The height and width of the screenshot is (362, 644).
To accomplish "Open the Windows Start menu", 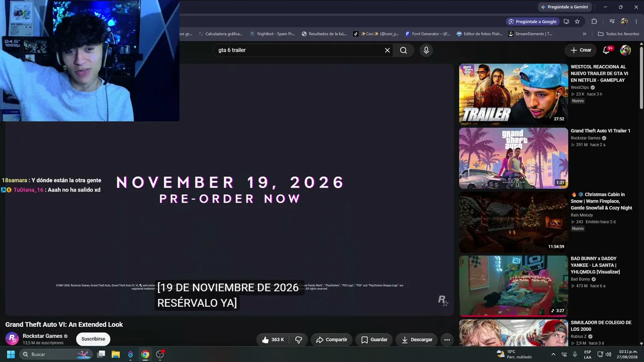I will point(11,354).
